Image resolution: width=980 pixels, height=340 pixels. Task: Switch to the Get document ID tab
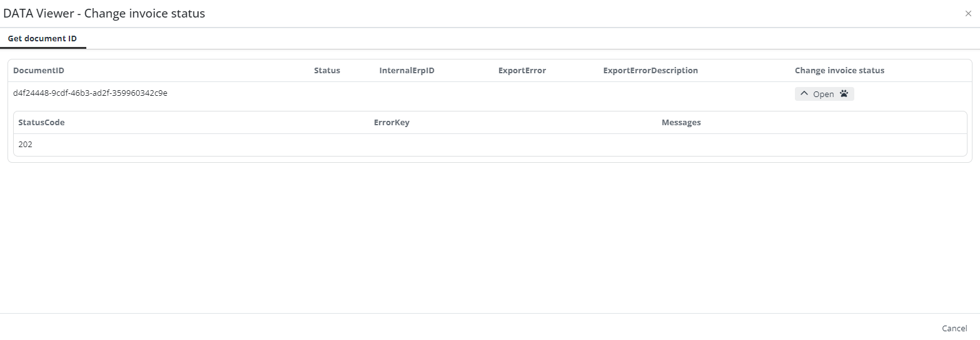click(43, 38)
